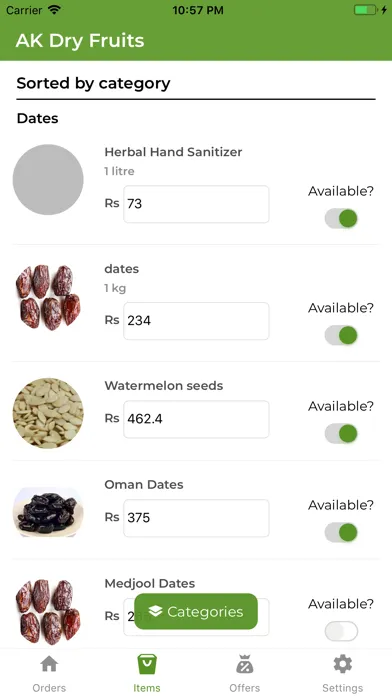Edit the Oman Dates price field

(196, 518)
